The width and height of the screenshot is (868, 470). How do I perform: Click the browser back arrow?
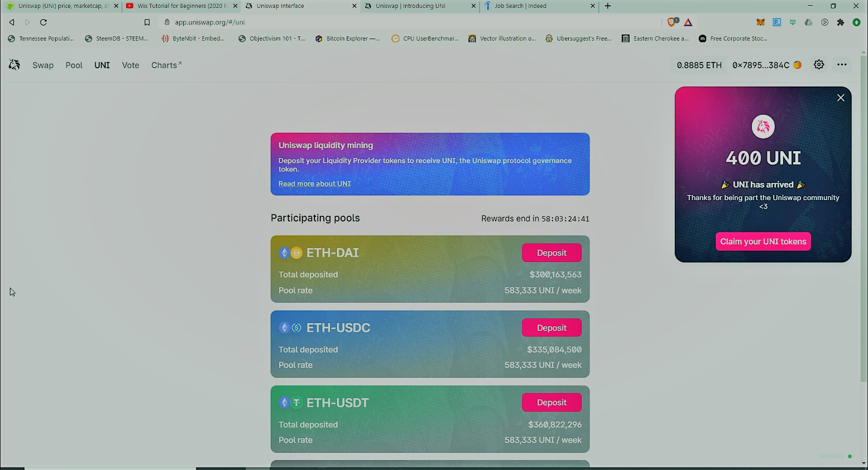click(11, 22)
